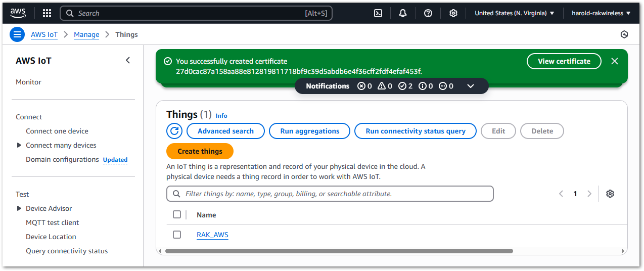This screenshot has height=271, width=644.
Task: Click the Manage breadcrumb link
Action: pyautogui.click(x=86, y=34)
